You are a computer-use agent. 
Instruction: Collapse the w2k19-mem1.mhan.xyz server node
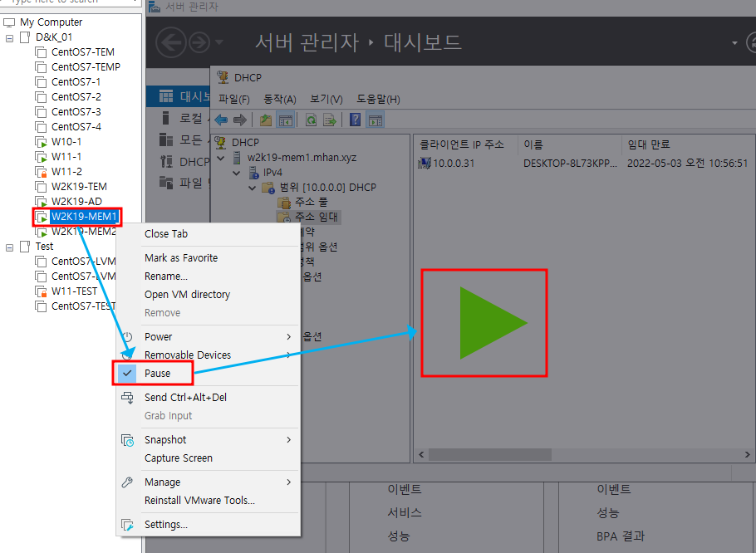(221, 158)
